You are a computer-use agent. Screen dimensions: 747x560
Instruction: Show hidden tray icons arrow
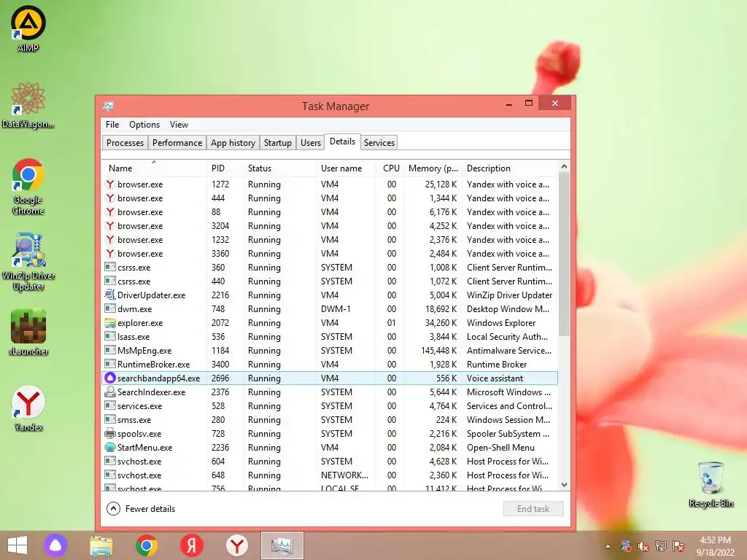pyautogui.click(x=608, y=546)
